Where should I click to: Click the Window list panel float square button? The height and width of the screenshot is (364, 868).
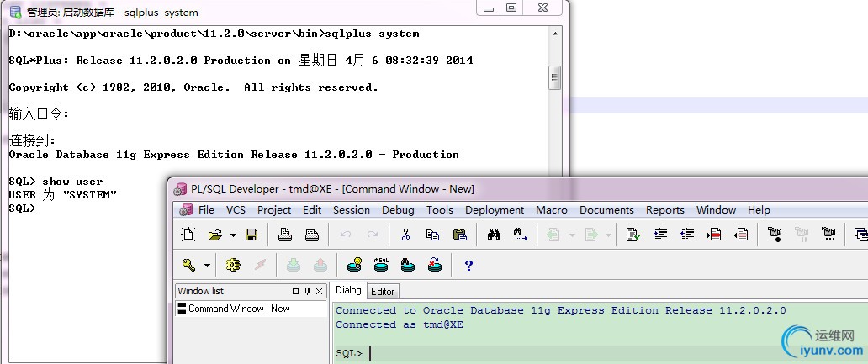pos(295,291)
